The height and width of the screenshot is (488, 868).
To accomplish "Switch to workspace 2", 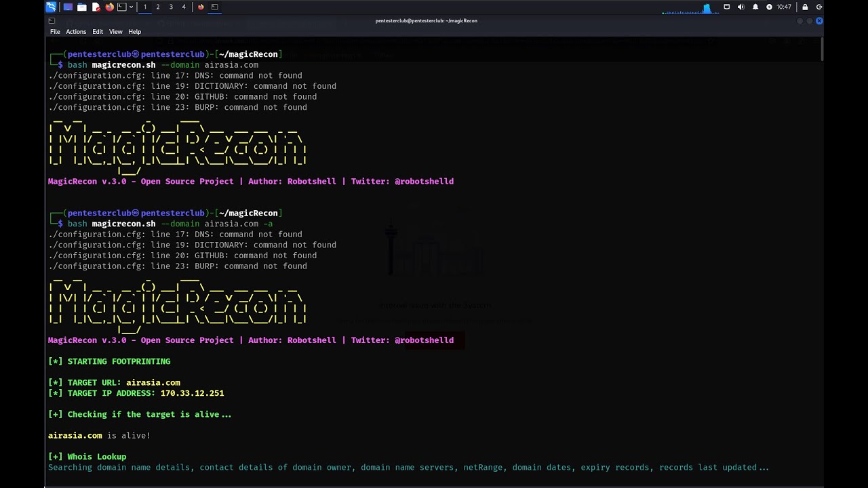I will click(158, 7).
